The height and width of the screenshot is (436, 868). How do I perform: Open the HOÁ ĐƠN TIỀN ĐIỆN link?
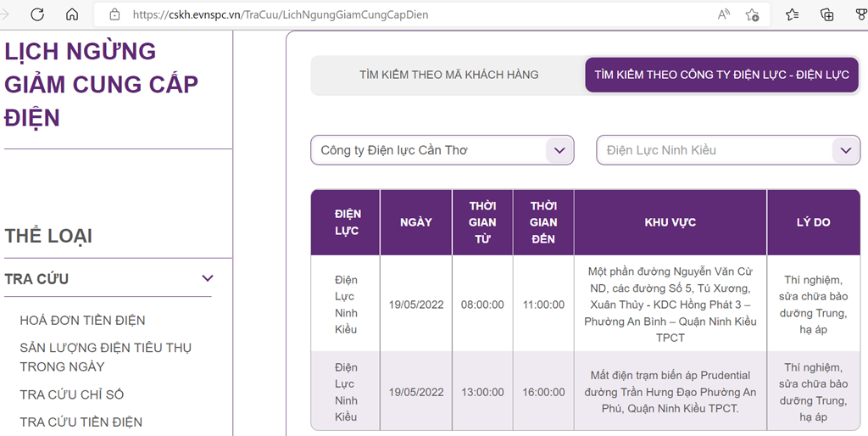pos(82,320)
